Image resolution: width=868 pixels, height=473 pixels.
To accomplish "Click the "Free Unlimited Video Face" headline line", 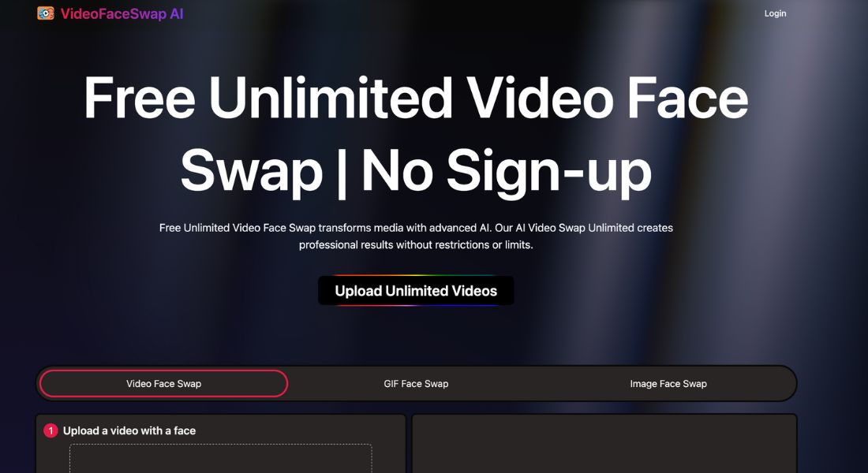I will tap(416, 99).
